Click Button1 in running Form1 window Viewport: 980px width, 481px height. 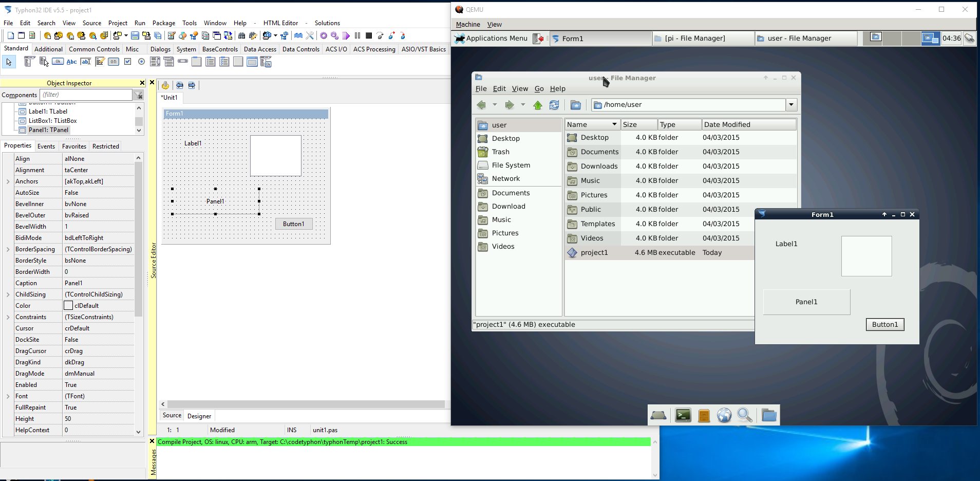(x=885, y=325)
